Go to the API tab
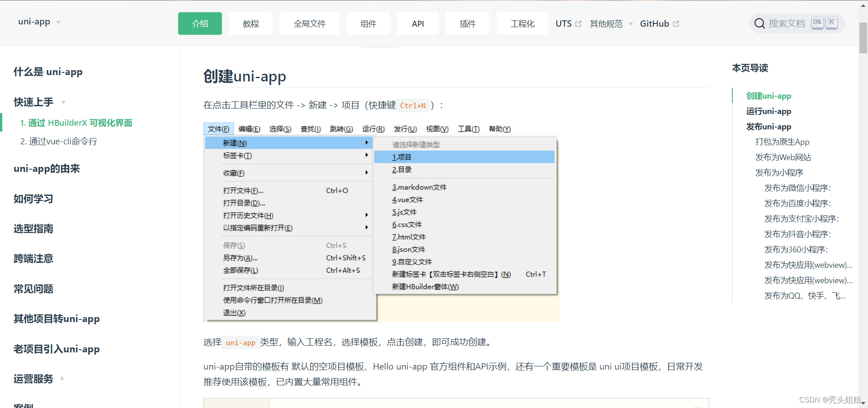 (x=418, y=24)
